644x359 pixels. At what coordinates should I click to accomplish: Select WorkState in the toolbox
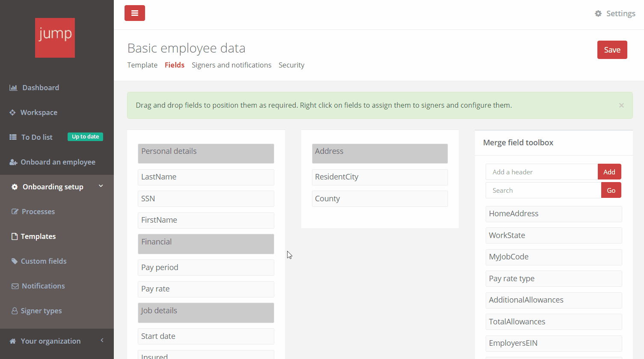click(554, 235)
